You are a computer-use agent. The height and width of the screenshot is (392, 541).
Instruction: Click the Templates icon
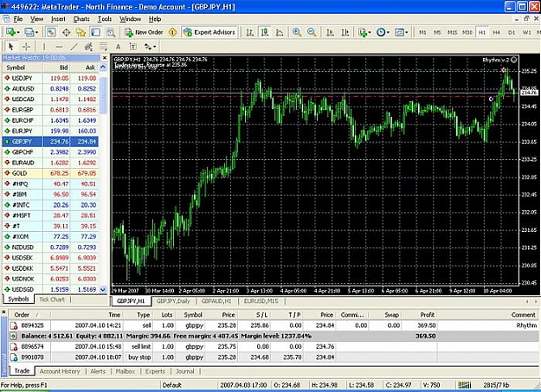pos(399,32)
